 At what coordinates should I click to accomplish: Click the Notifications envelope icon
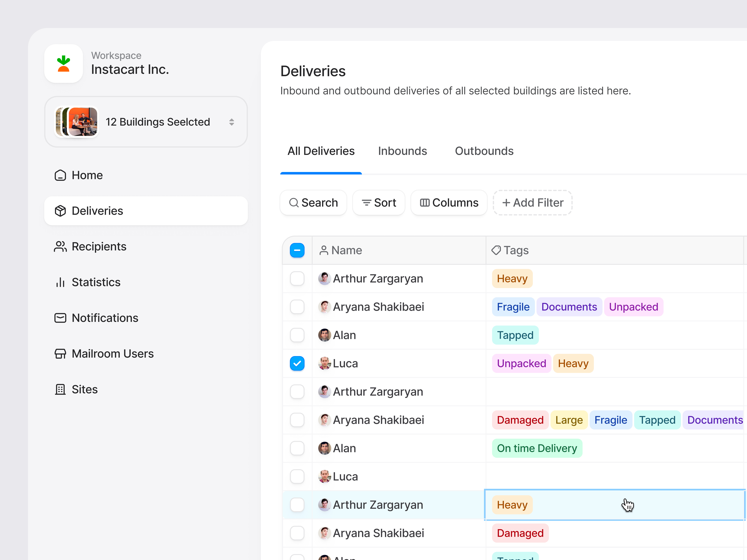tap(60, 318)
